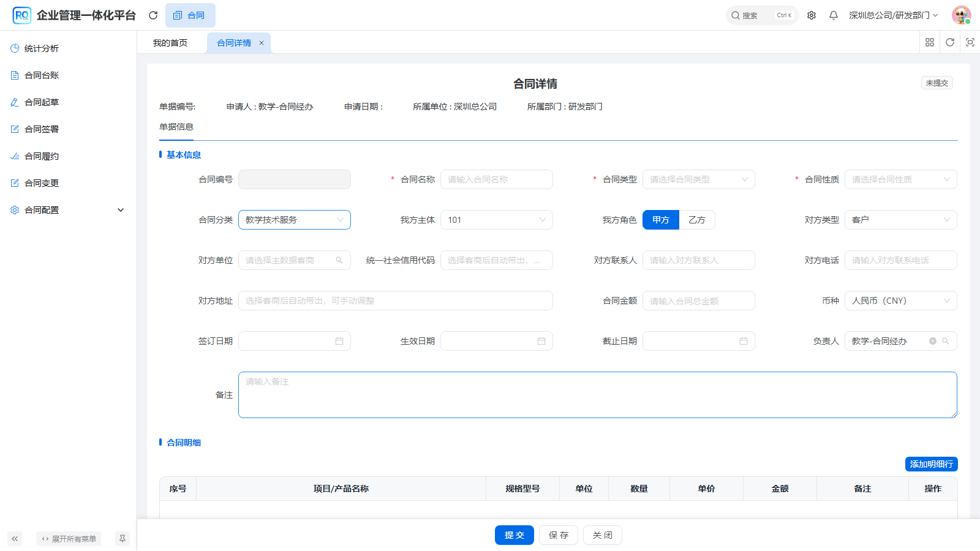This screenshot has width=980, height=551.
Task: Expand the 合同配置 sidebar menu
Action: pos(68,210)
